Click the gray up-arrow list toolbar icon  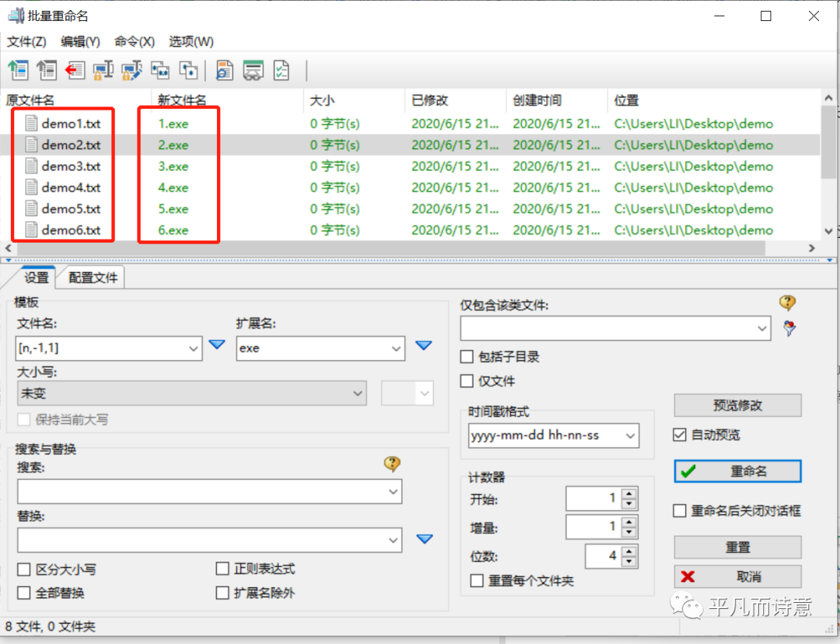[x=47, y=70]
